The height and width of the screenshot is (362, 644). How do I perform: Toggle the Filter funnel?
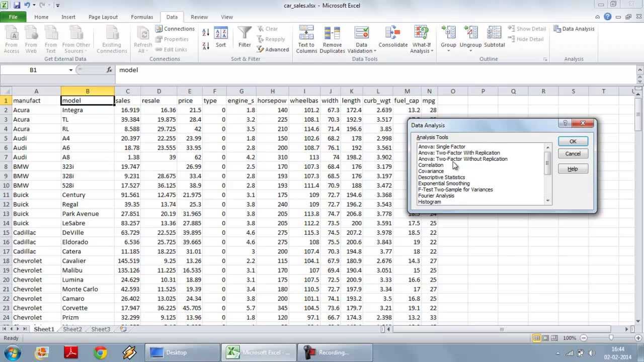tap(245, 38)
